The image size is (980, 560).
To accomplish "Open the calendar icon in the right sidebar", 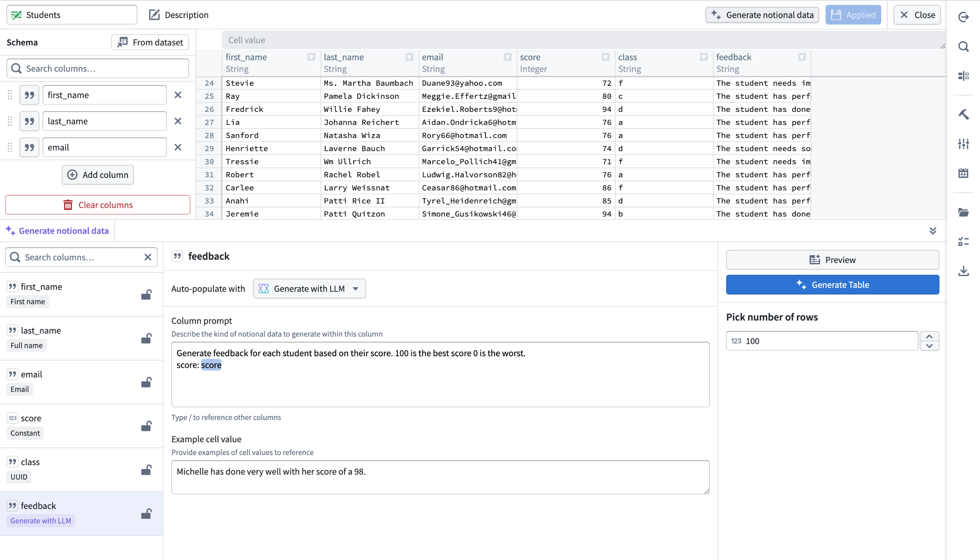I will (964, 173).
